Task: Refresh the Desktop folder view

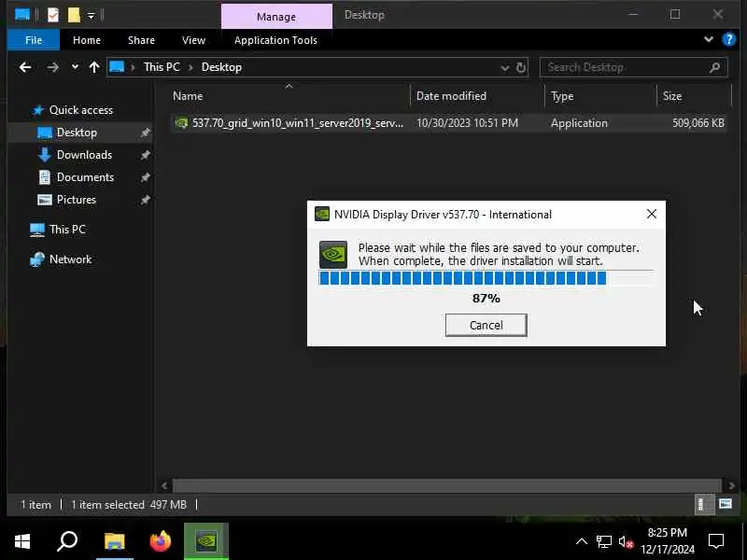Action: point(521,67)
